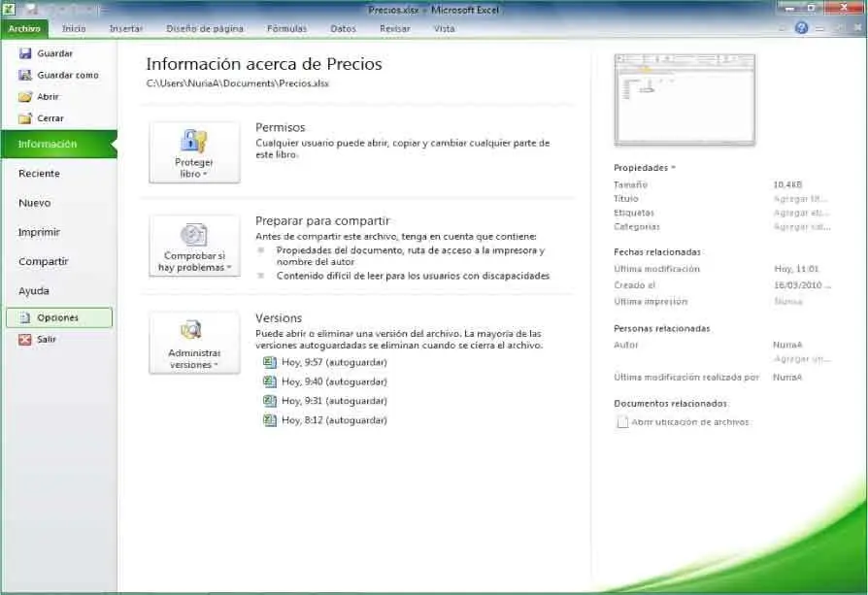The image size is (868, 595).
Task: Go to the Imprimir section
Action: (39, 232)
